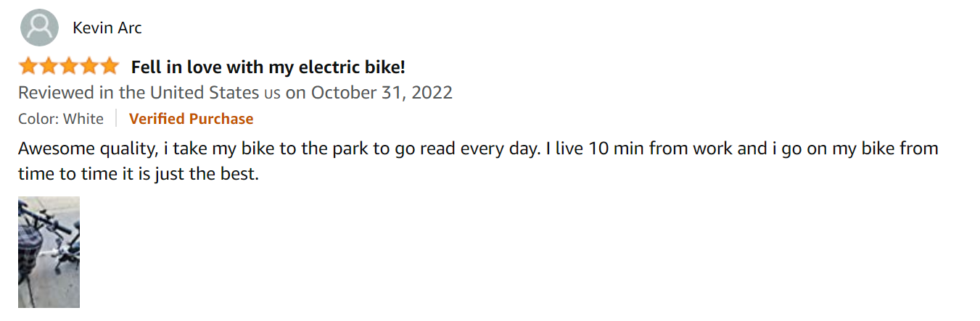
Task: Click the small 'US' country code
Action: (x=272, y=93)
